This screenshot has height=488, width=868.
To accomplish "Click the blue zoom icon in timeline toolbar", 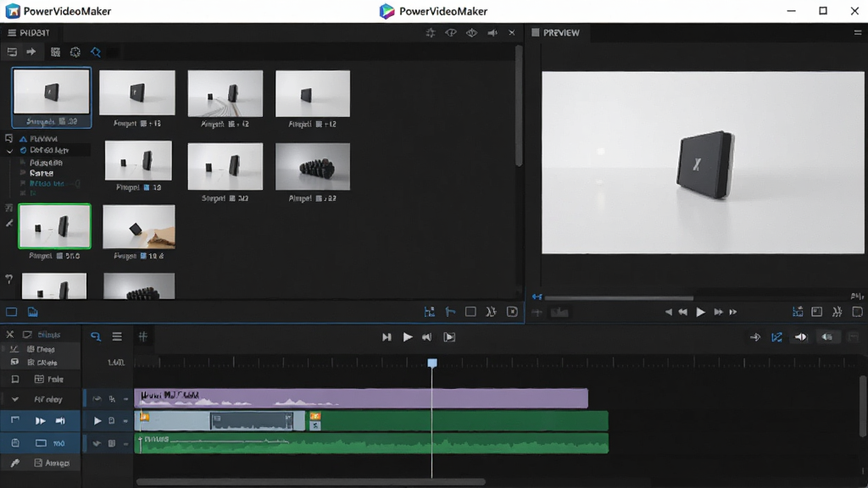I will click(96, 336).
